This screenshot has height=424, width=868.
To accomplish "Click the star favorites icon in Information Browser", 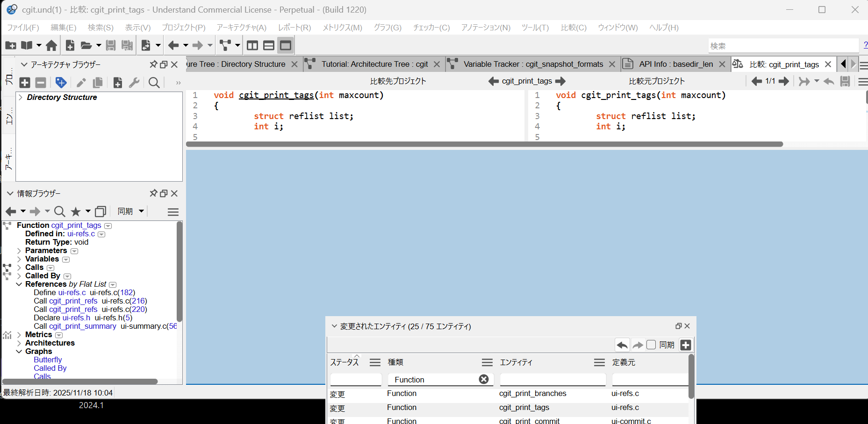I will pyautogui.click(x=76, y=212).
